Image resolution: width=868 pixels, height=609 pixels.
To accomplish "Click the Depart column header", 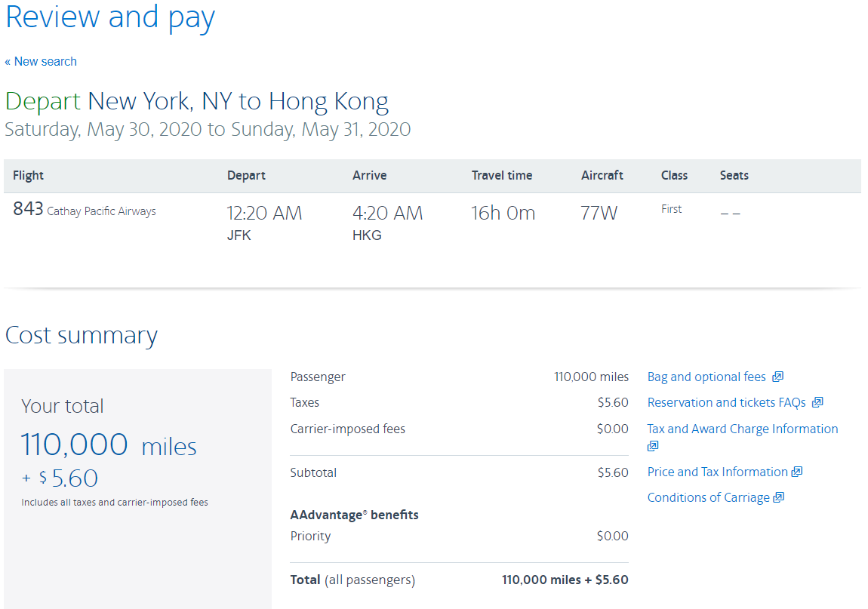I will point(246,176).
